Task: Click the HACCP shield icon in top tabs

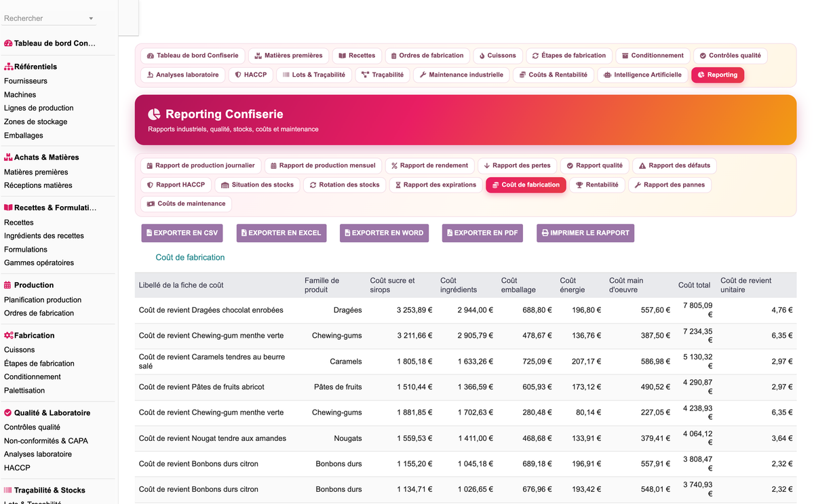Action: pyautogui.click(x=238, y=75)
